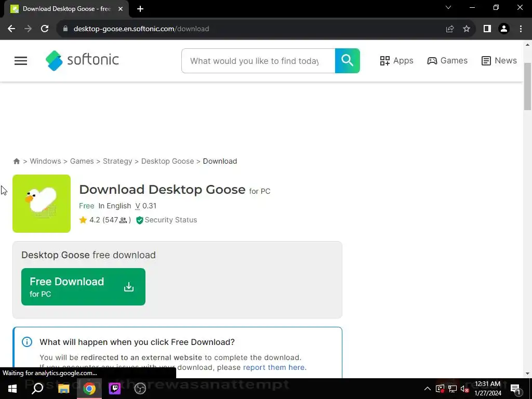Open the Apps section
Image resolution: width=532 pixels, height=399 pixels.
pyautogui.click(x=396, y=61)
